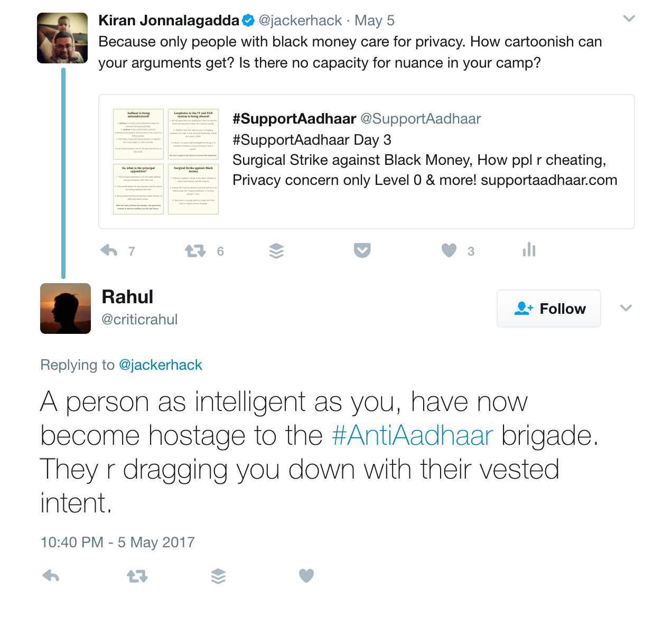The height and width of the screenshot is (617, 672).
Task: Retweet Kiran Jonnalagadda's tweet
Action: point(195,251)
